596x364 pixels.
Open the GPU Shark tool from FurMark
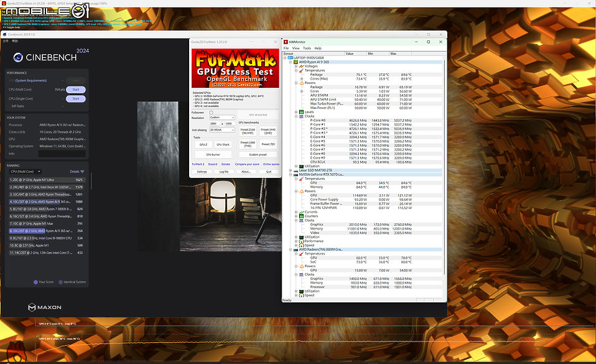(223, 144)
